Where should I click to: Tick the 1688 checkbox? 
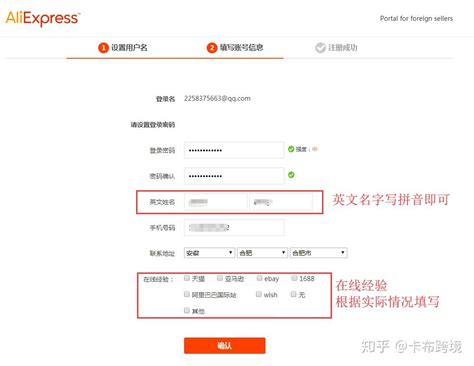[x=294, y=278]
